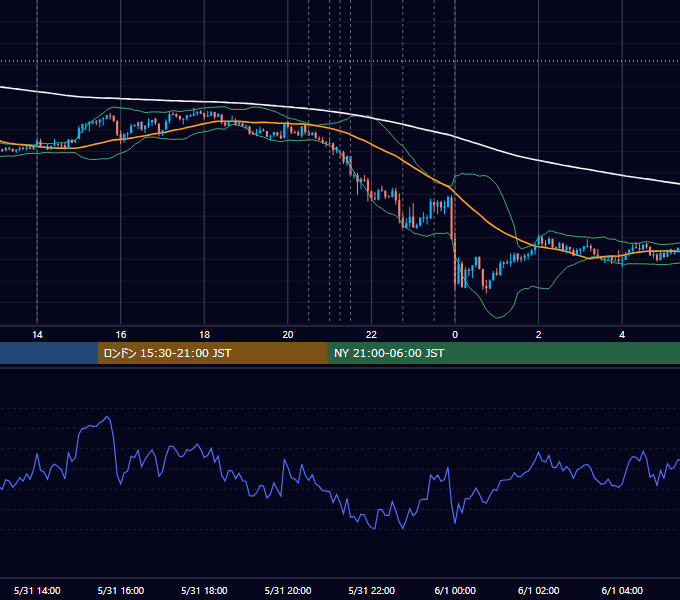
Task: Click the '5/31 22:00' date label
Action: click(x=372, y=590)
